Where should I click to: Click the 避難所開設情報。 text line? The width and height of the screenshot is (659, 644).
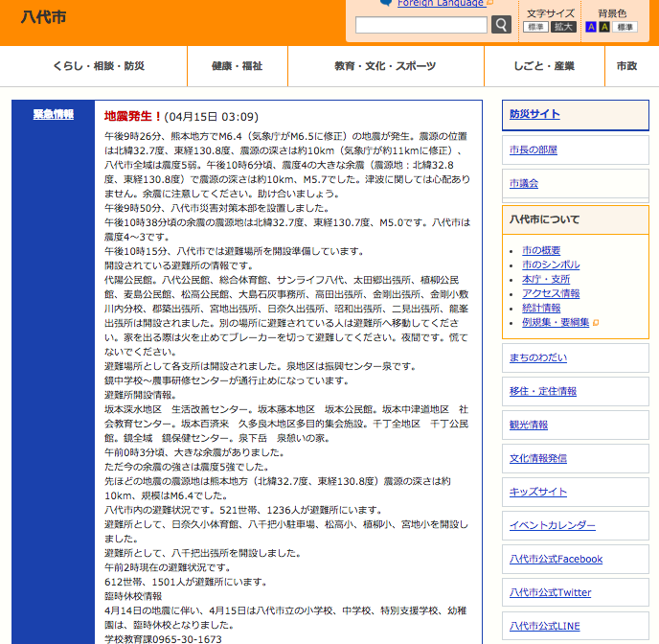click(x=143, y=395)
